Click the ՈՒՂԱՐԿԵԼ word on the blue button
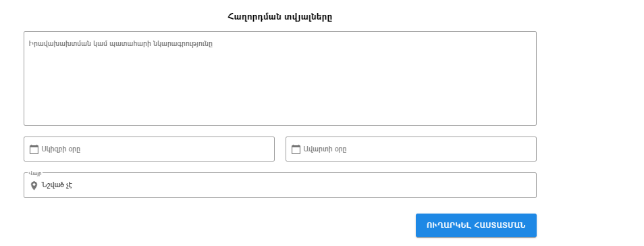This screenshot has width=644, height=246. [x=448, y=226]
